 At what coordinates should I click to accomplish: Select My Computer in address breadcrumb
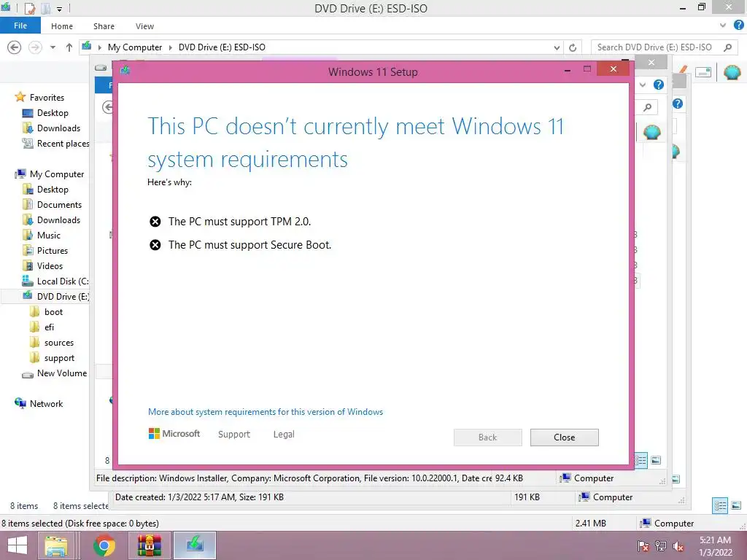pos(135,47)
